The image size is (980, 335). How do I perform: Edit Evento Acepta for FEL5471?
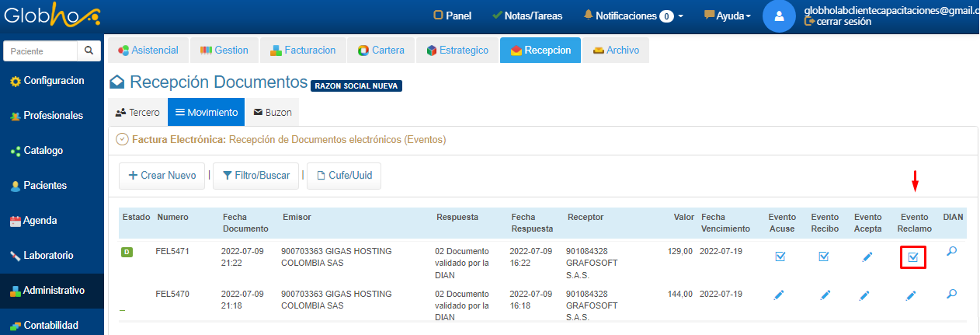[867, 257]
